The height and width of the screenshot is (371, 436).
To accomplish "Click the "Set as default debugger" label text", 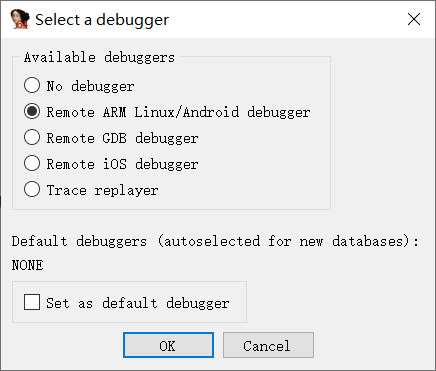I will coord(138,303).
